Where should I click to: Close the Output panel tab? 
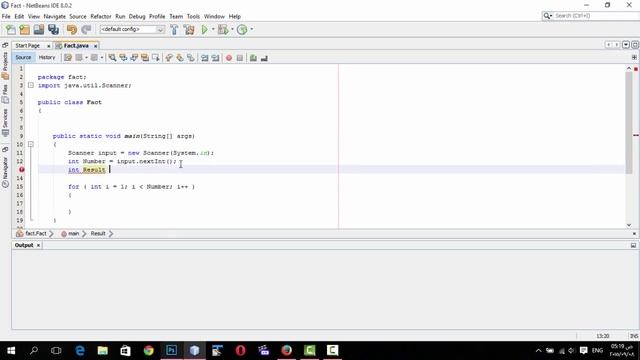pos(38,245)
